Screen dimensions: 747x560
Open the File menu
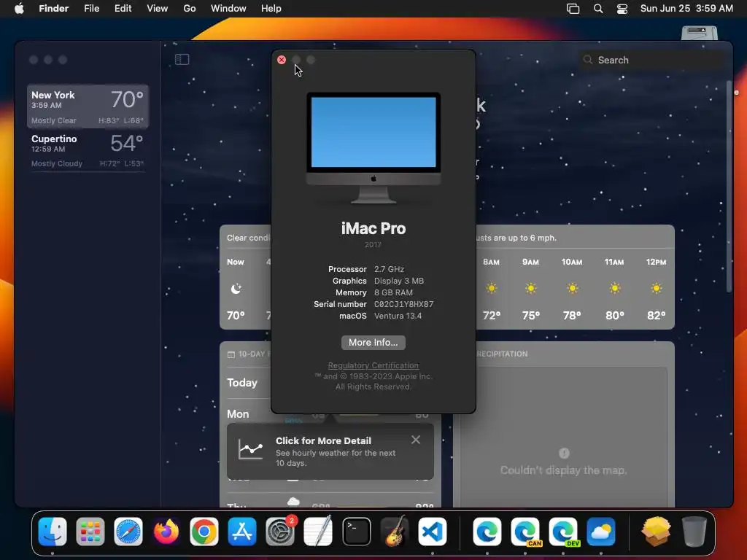(91, 9)
